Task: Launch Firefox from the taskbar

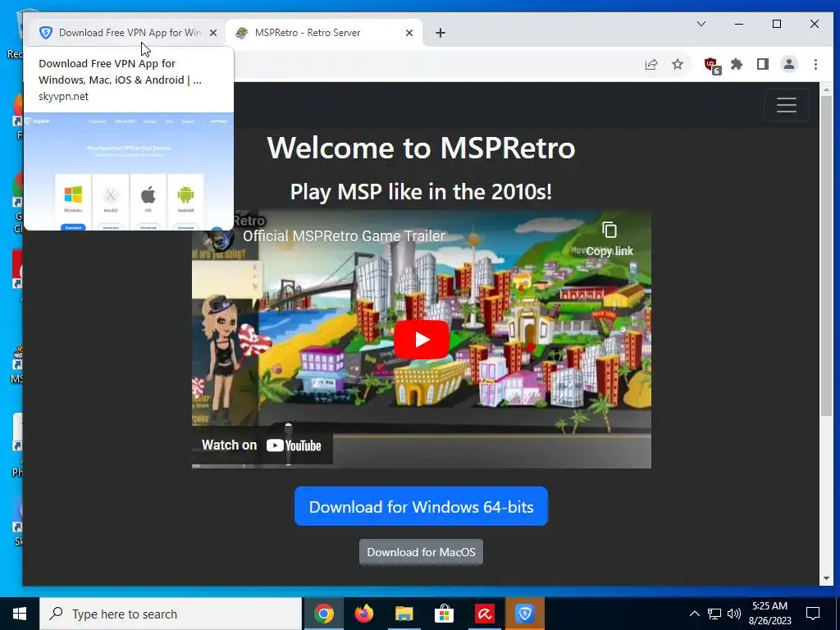Action: (363, 614)
